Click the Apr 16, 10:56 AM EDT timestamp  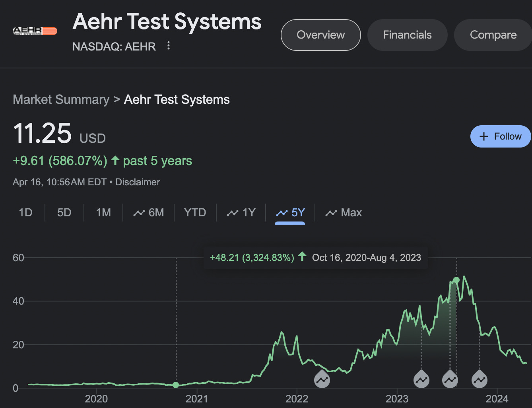(x=60, y=182)
